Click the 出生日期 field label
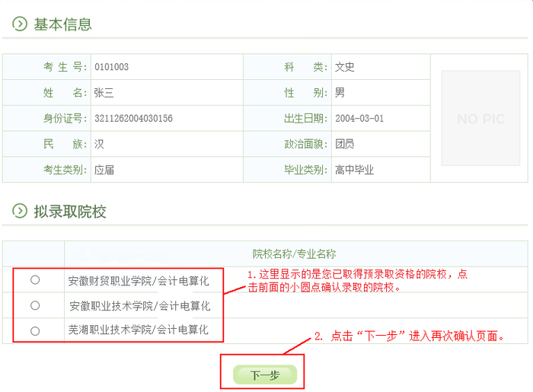Image resolution: width=533 pixels, height=392 pixels. point(306,118)
